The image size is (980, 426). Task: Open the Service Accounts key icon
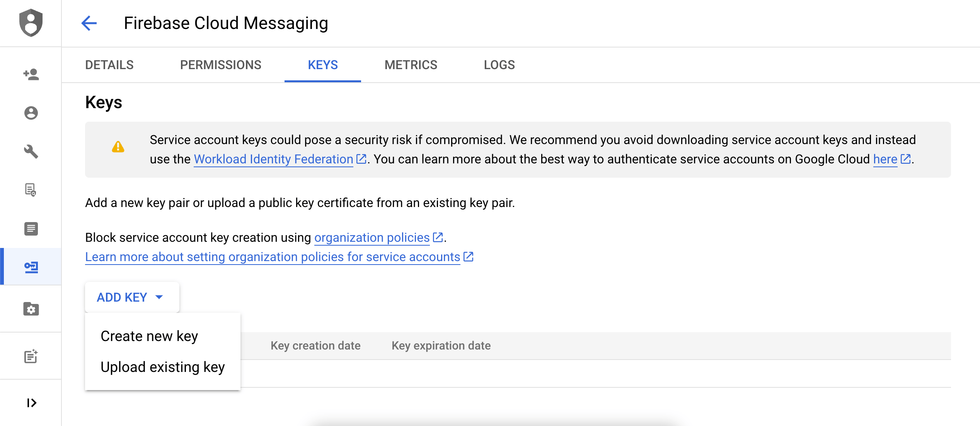click(x=31, y=267)
